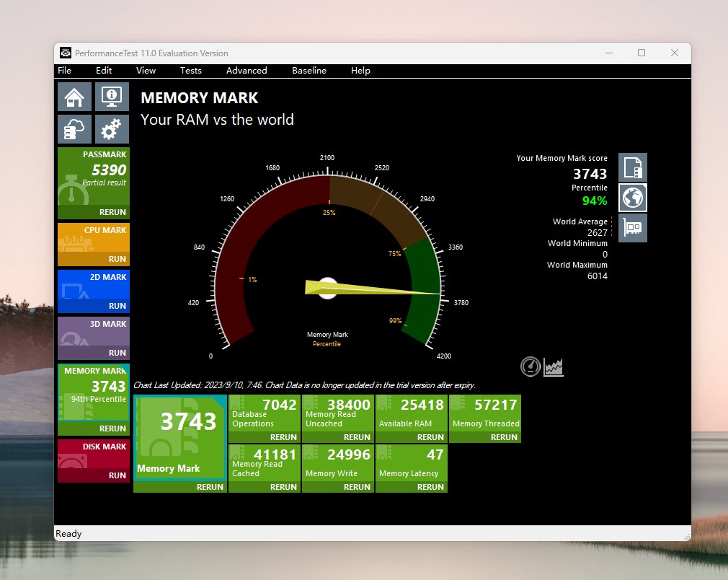728x580 pixels.
Task: Select the 3D Mark sidebar tile
Action: [x=94, y=331]
